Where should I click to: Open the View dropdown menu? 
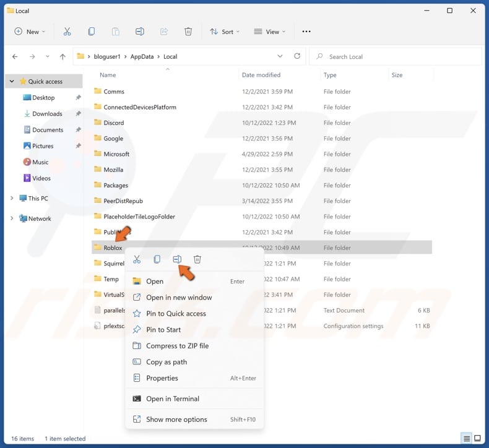[269, 32]
